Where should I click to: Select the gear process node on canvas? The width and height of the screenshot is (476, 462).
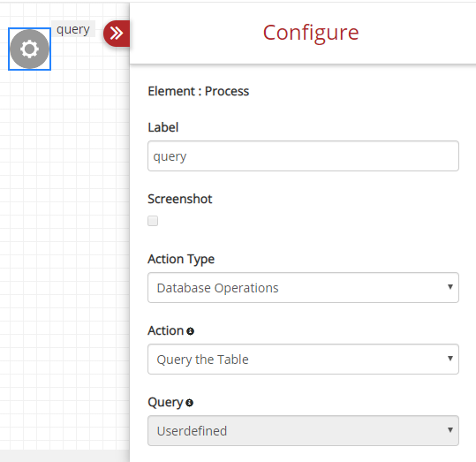click(29, 49)
